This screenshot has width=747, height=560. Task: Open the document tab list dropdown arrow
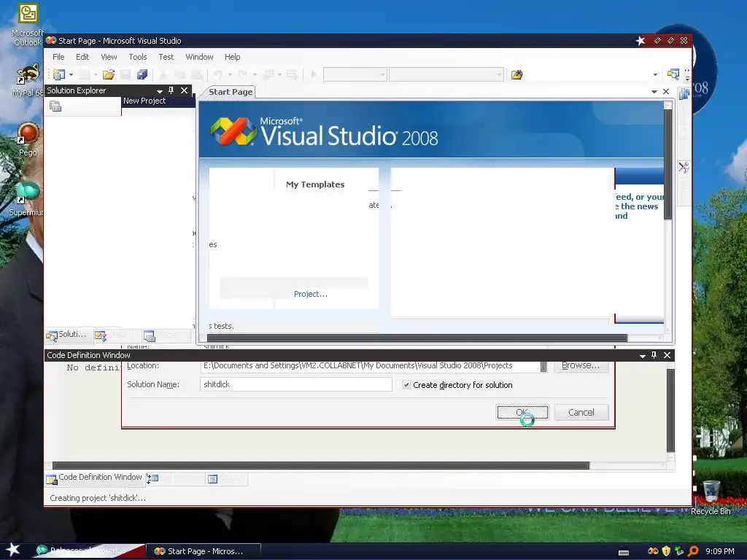tap(654, 91)
